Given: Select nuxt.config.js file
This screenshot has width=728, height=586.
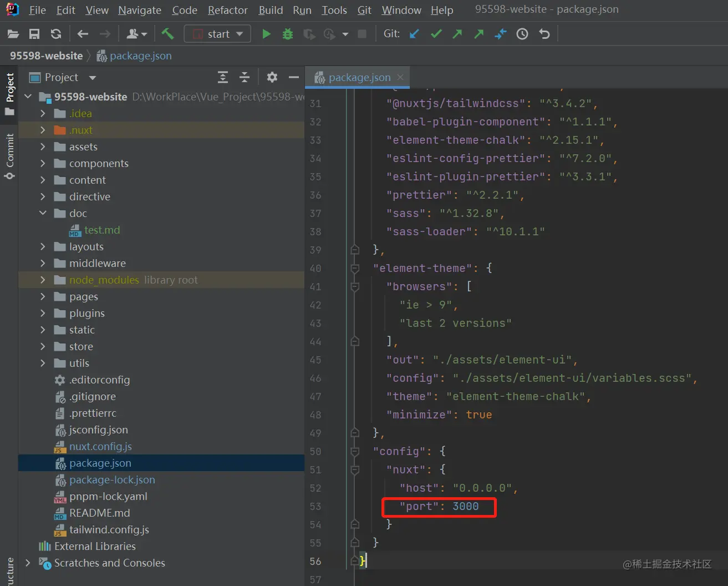Looking at the screenshot, I should (x=100, y=446).
